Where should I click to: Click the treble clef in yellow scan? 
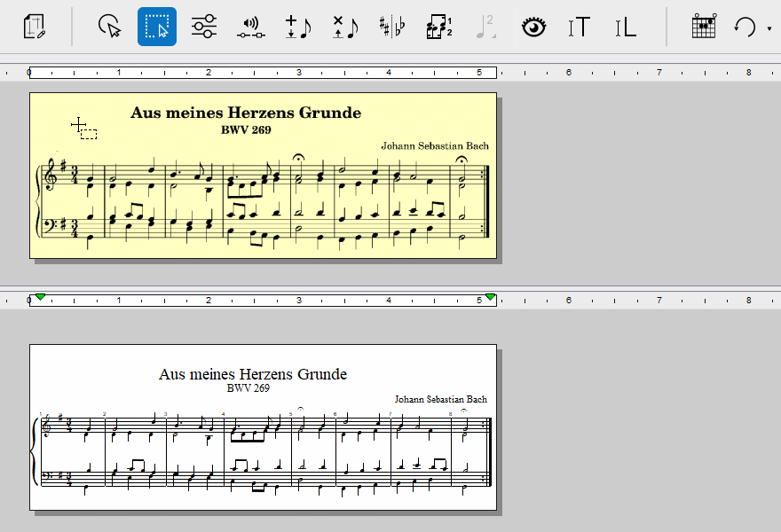pos(51,175)
